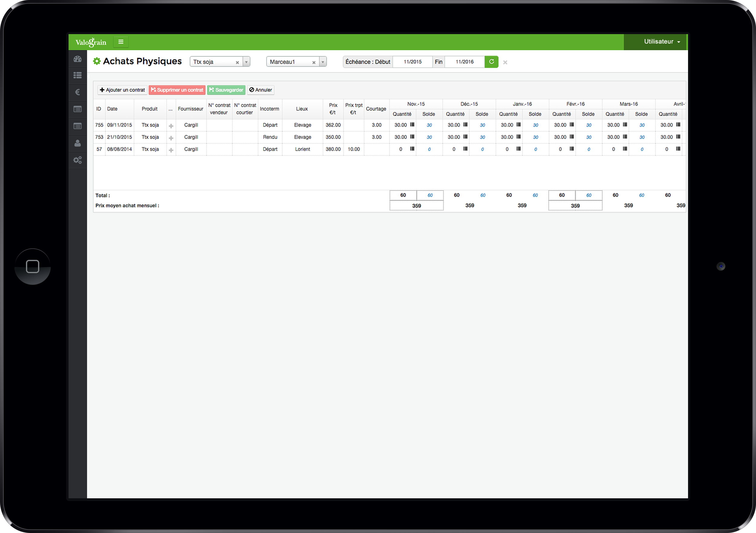
Task: Open Mars-16 quantity detail icon for contract 755
Action: click(625, 125)
